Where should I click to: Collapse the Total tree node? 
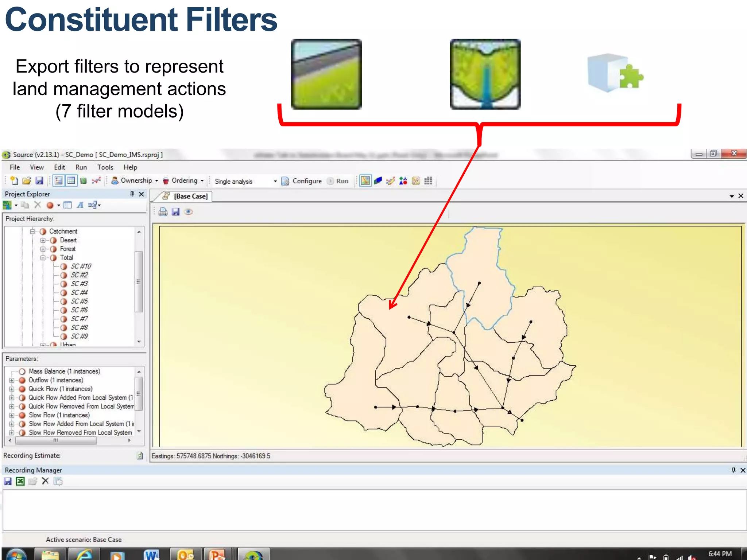click(43, 258)
